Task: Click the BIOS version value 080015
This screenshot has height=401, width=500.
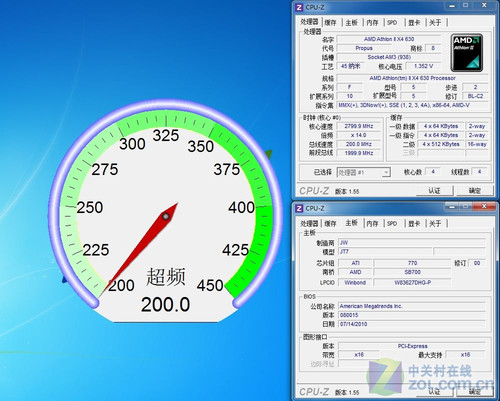Action: (412, 315)
